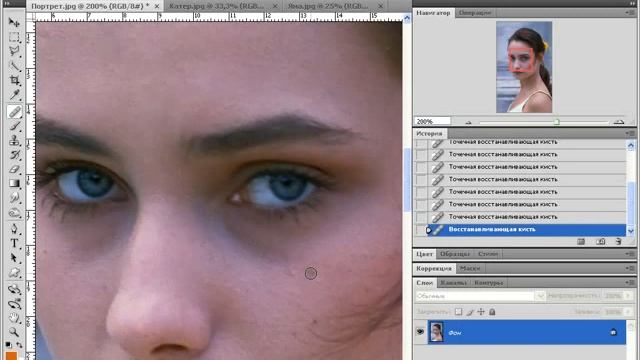640x360 pixels.
Task: Select the 3D Orbit camera tool
Action: pyautogui.click(x=14, y=304)
